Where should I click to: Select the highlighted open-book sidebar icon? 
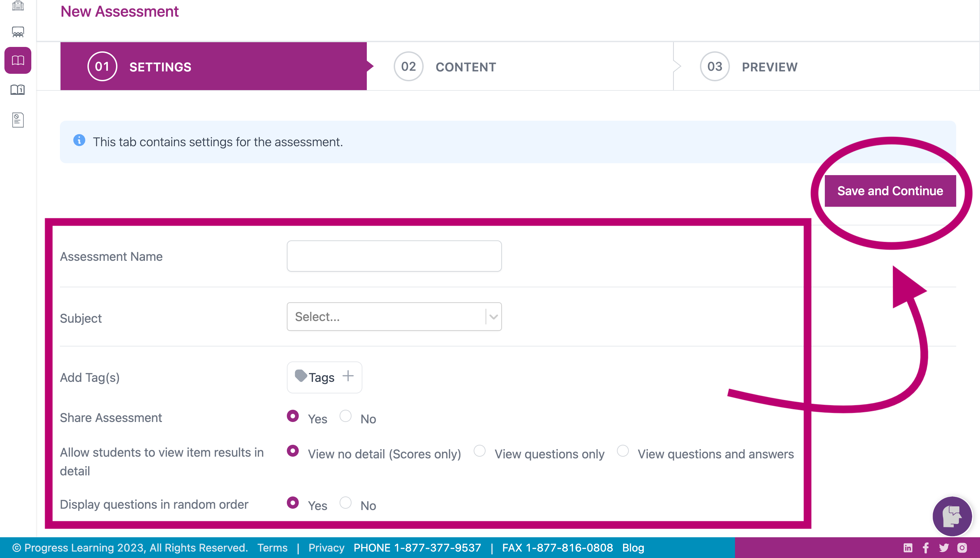pyautogui.click(x=18, y=60)
